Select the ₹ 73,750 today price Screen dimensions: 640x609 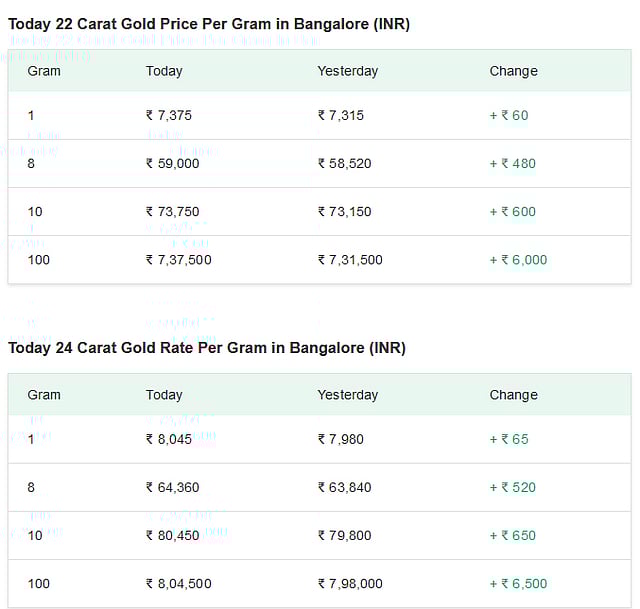[x=173, y=211]
